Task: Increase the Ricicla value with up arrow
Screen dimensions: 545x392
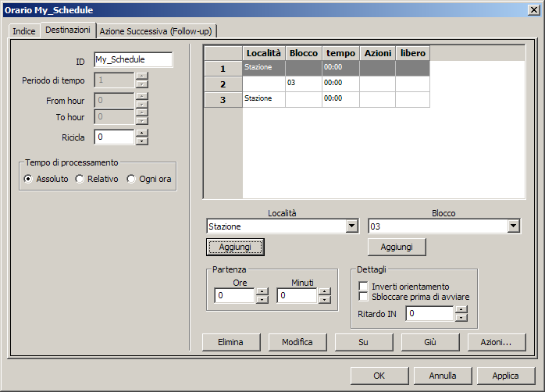Action: click(141, 133)
